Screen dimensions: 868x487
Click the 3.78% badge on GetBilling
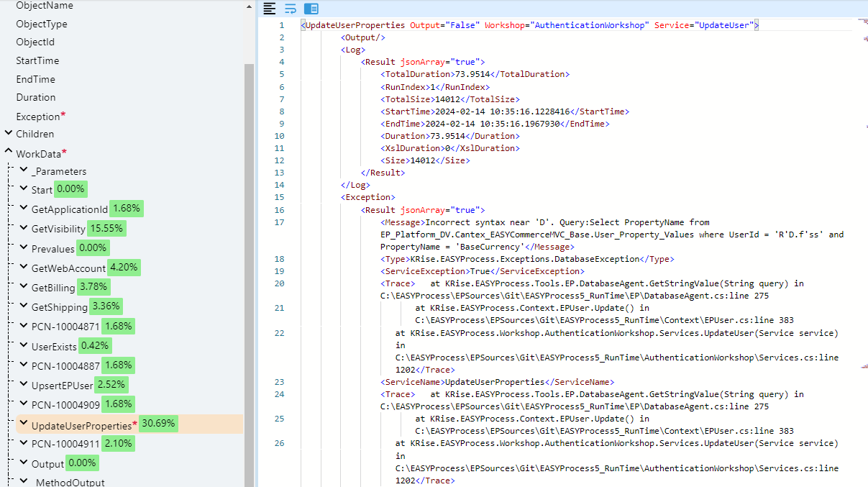tap(93, 287)
